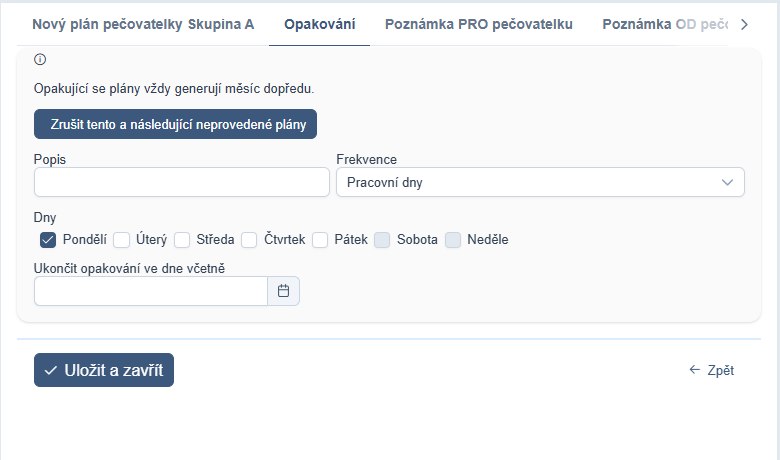Open the calendar date picker icon
Screen dimensions: 780x460
point(284,291)
